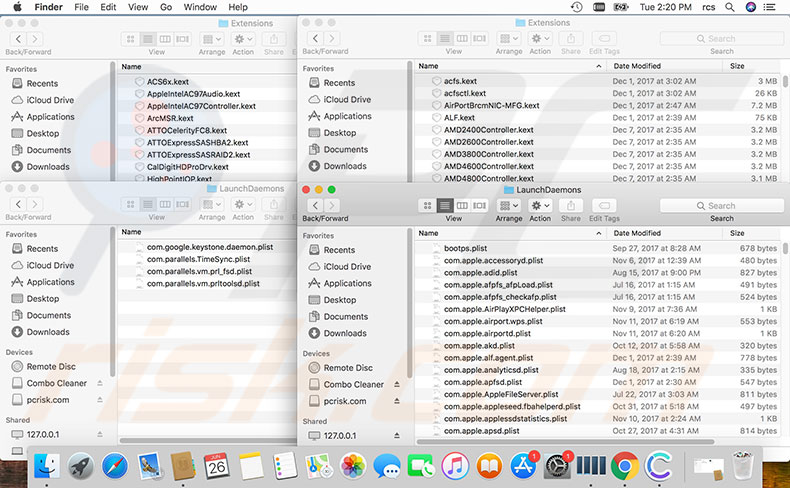790x488 pixels.
Task: Open Time Machine menu bar icon
Action: (x=576, y=7)
